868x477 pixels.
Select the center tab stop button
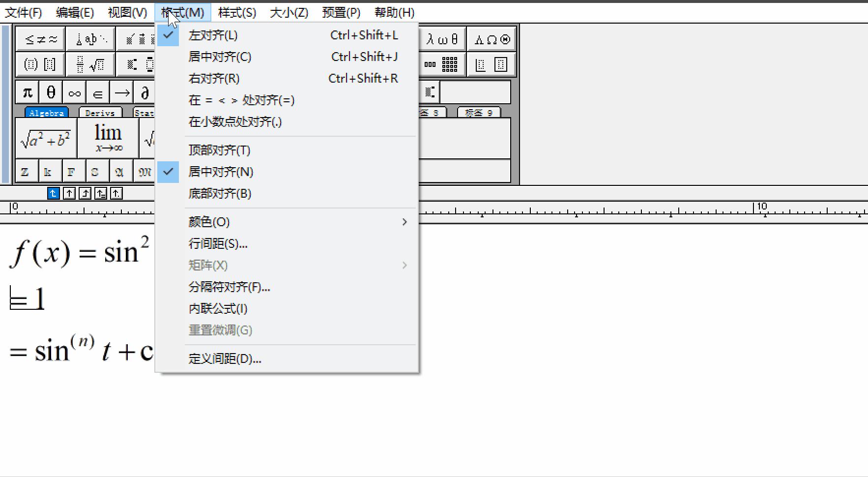[69, 194]
